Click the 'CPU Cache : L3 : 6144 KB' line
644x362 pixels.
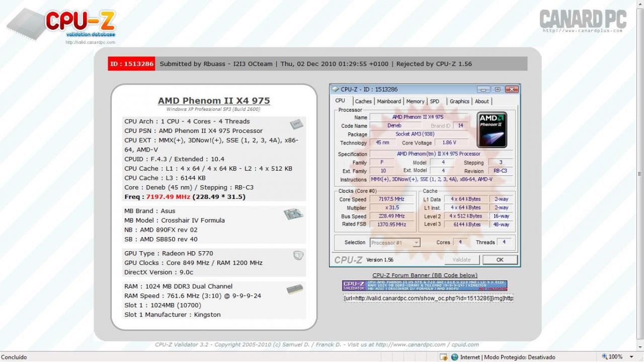click(165, 178)
